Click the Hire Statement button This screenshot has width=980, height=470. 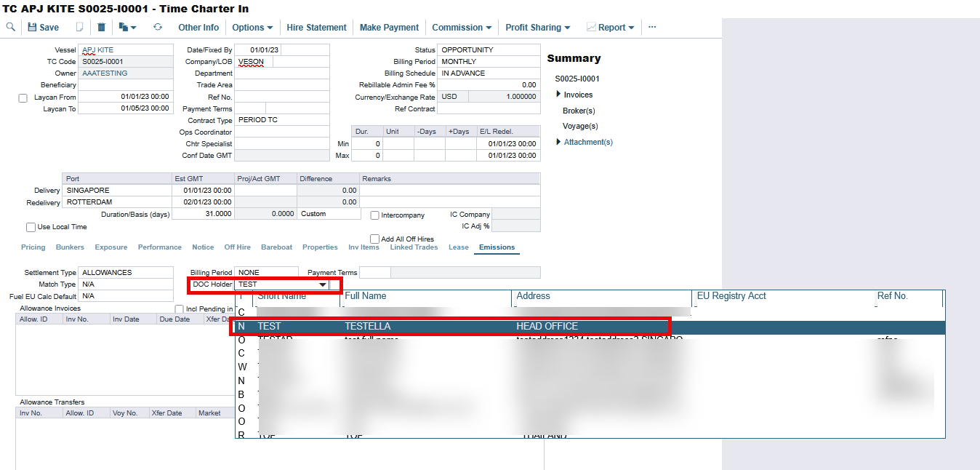[x=316, y=27]
